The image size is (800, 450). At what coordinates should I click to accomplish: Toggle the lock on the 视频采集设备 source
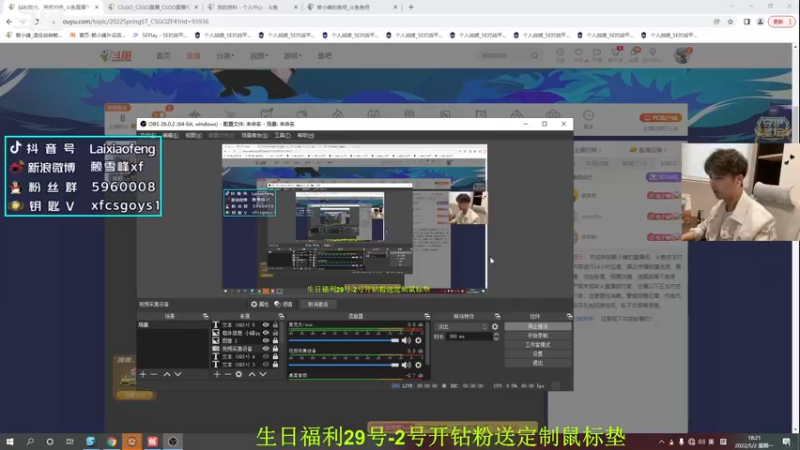(276, 348)
